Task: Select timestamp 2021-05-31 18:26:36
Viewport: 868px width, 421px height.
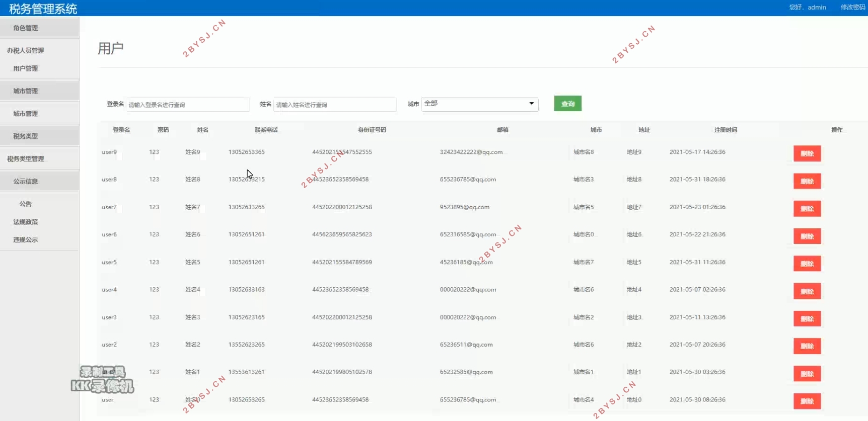Action: tap(697, 179)
